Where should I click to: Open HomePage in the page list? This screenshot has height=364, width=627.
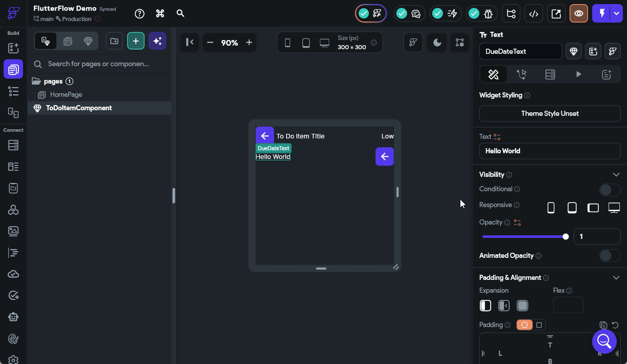[x=66, y=95]
